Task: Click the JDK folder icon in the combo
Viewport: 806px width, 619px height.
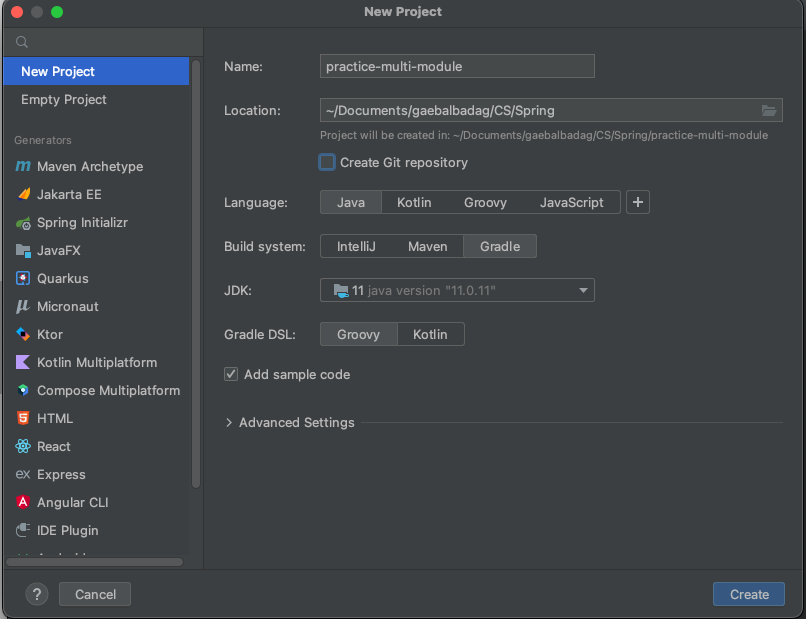Action: pyautogui.click(x=341, y=290)
